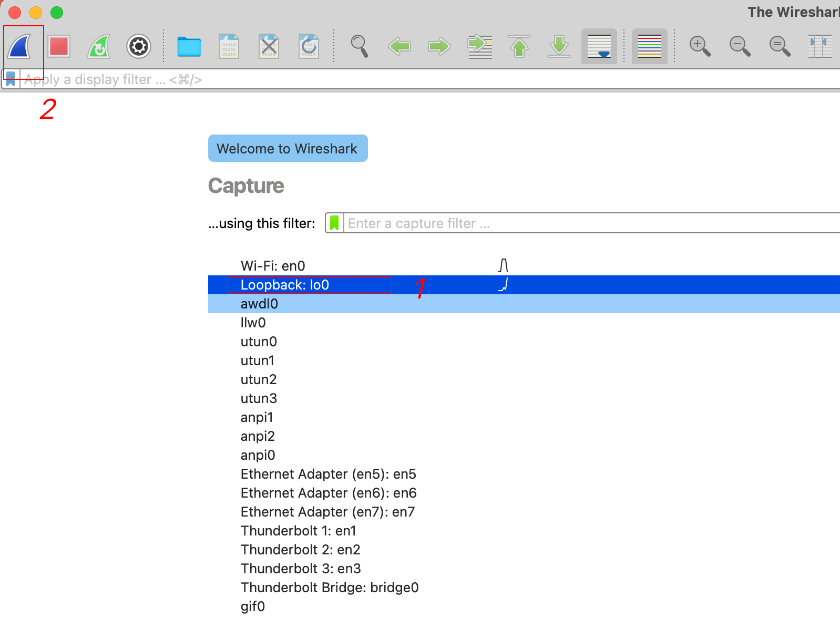This screenshot has height=619, width=840.
Task: Open display filter bookmark menu
Action: 11,79
